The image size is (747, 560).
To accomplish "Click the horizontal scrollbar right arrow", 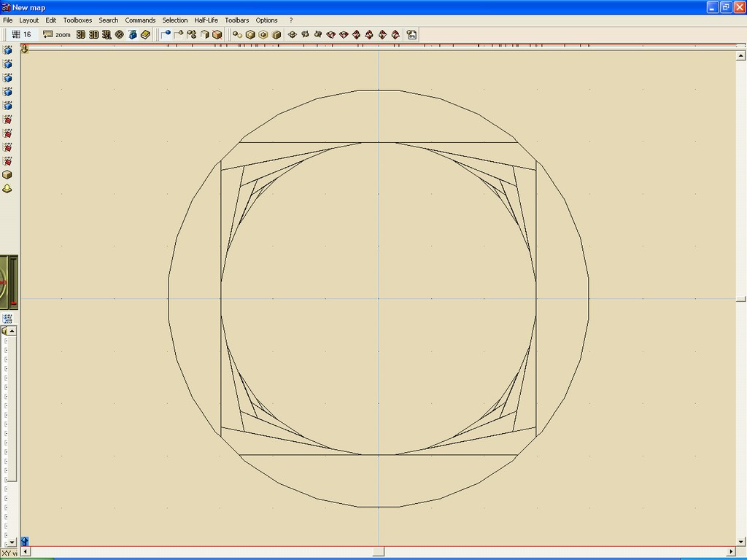I will coord(732,552).
